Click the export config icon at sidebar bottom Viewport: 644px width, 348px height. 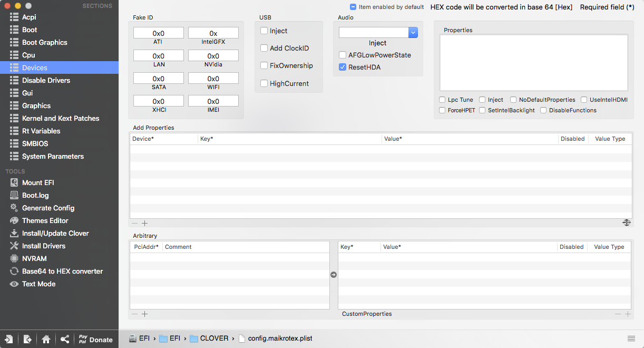[27, 340]
